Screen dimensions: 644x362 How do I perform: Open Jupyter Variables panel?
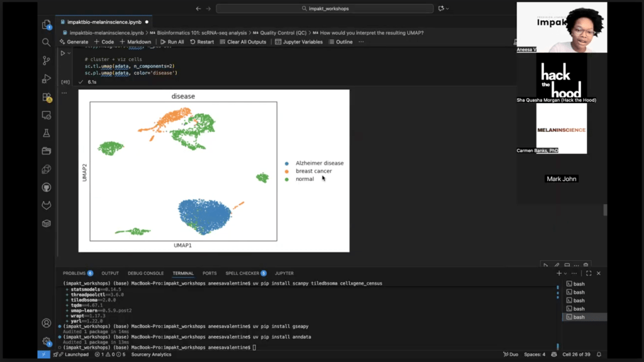pyautogui.click(x=299, y=42)
